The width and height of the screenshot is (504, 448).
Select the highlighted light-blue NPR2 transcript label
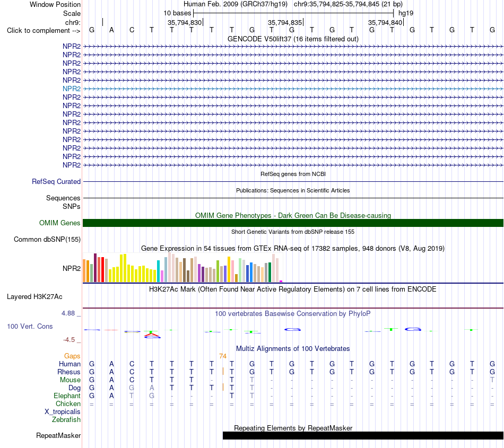click(72, 89)
